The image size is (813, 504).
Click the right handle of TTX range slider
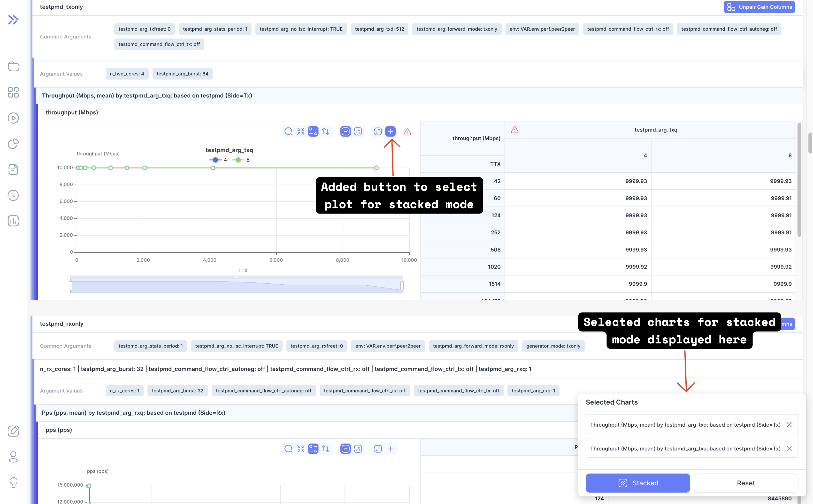[x=402, y=286]
